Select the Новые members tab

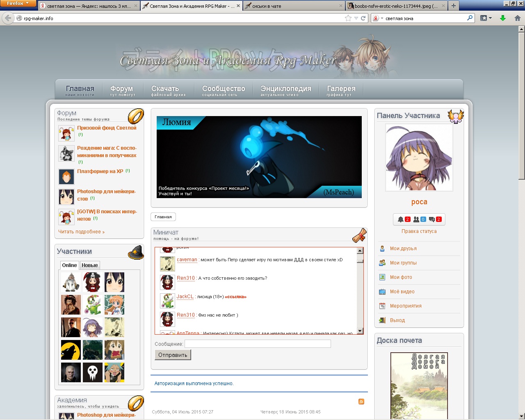click(x=89, y=265)
